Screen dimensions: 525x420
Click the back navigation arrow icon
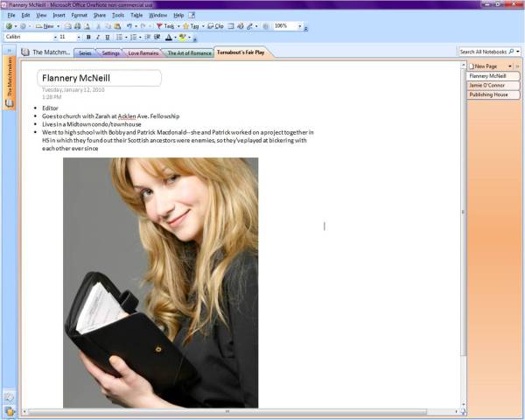(8, 26)
